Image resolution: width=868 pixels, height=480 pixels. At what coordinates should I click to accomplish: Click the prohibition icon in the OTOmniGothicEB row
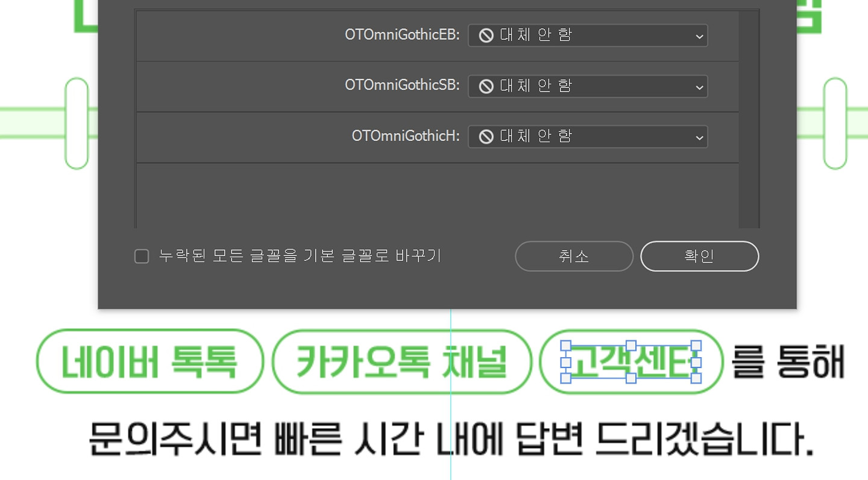(486, 36)
